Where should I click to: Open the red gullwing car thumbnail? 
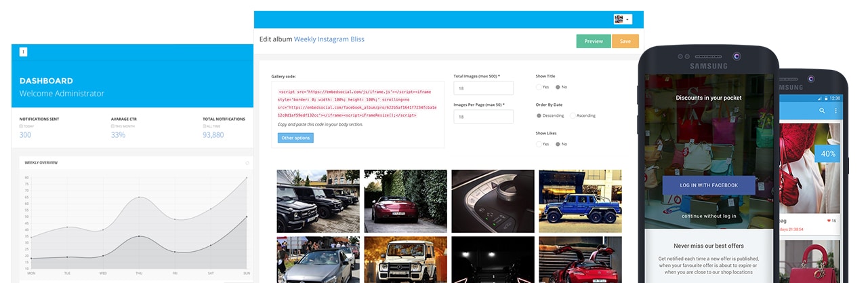coord(580,259)
